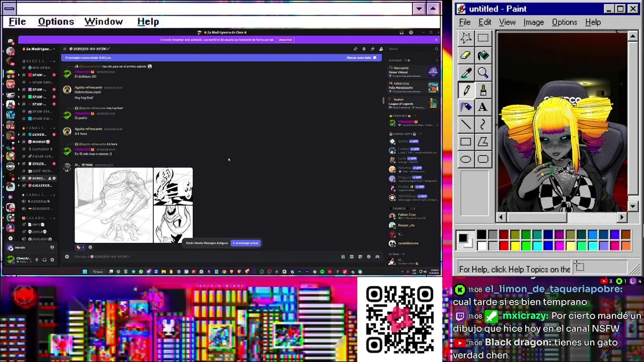Open the outer window control menu box

point(9,9)
